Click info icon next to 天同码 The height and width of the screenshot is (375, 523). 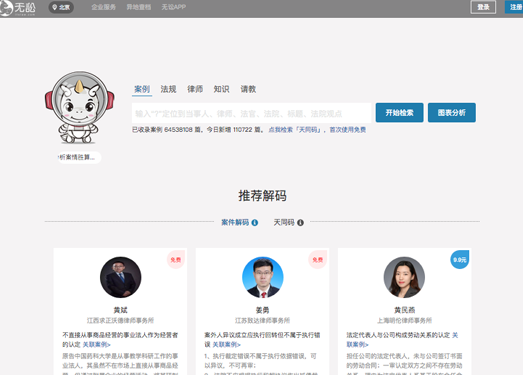pyautogui.click(x=300, y=223)
